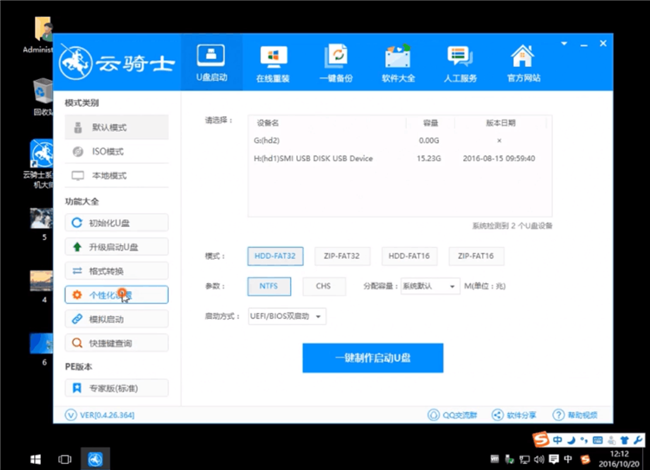Select the 专家版(标准) PE version
650x470 pixels.
click(x=116, y=388)
